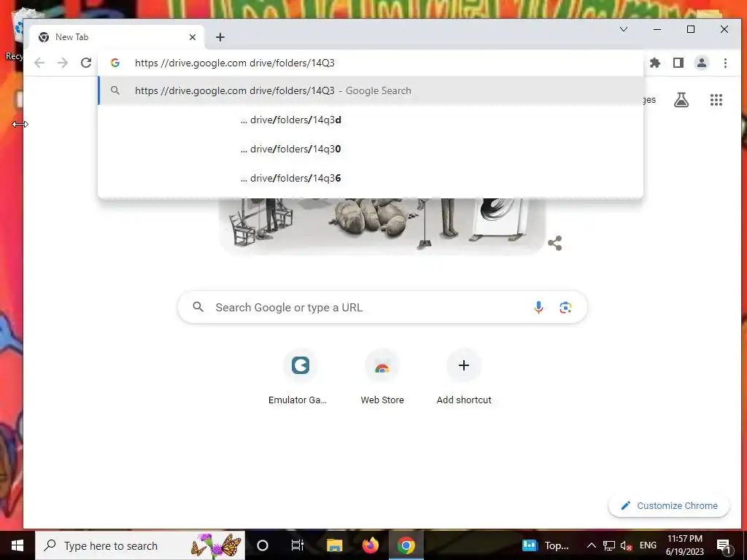Search by image with Google Lens
The height and width of the screenshot is (560, 747).
click(x=565, y=307)
